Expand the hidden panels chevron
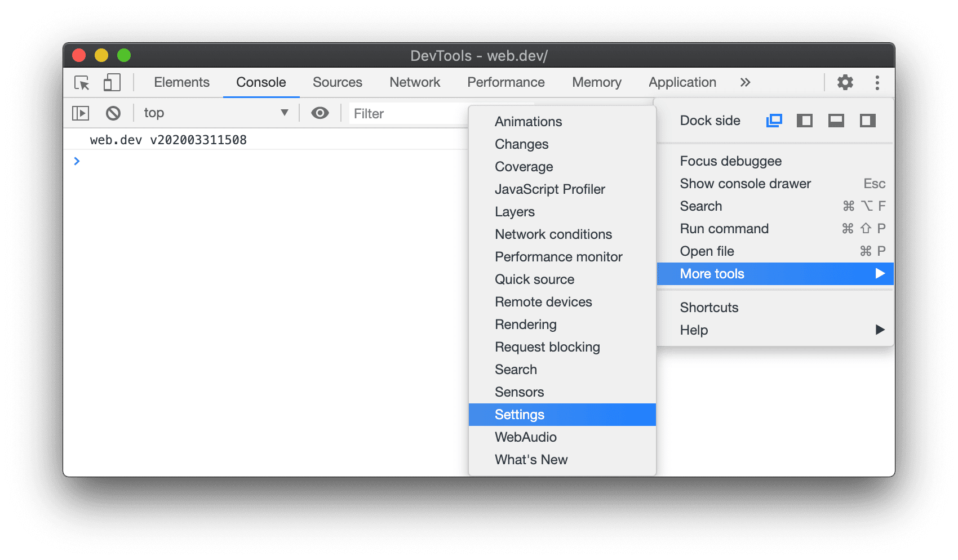The height and width of the screenshot is (560, 958). click(x=745, y=82)
